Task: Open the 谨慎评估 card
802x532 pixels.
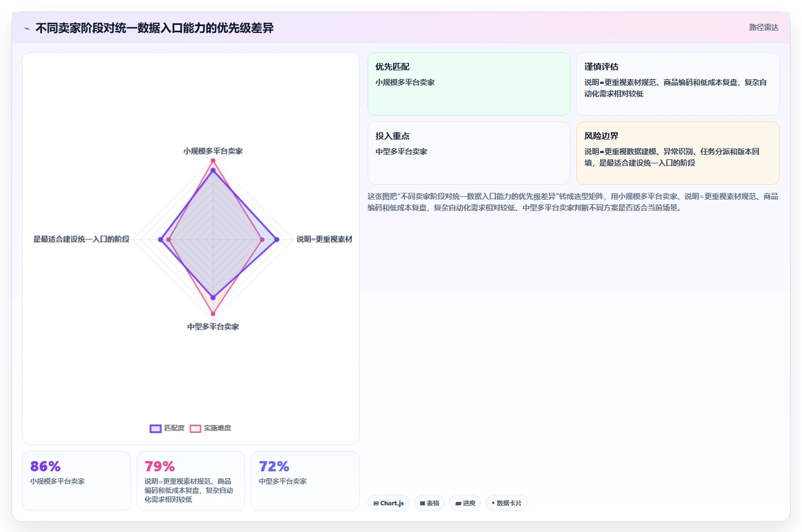Action: click(678, 84)
